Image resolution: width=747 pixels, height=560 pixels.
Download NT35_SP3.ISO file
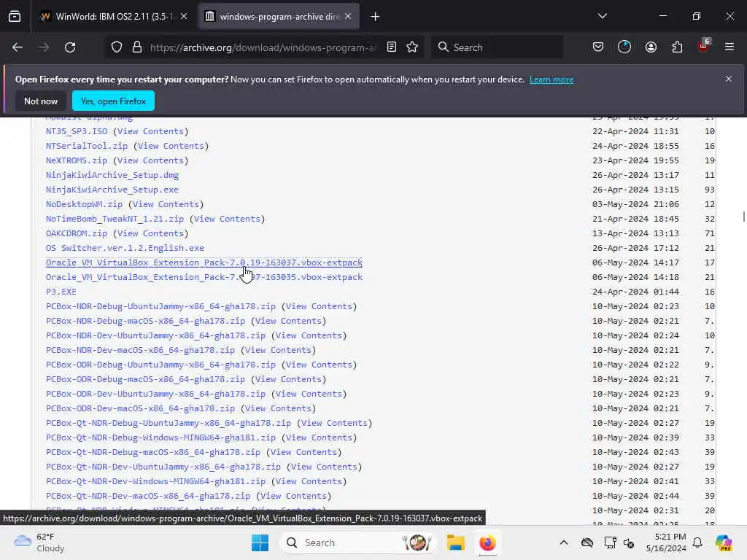[76, 131]
